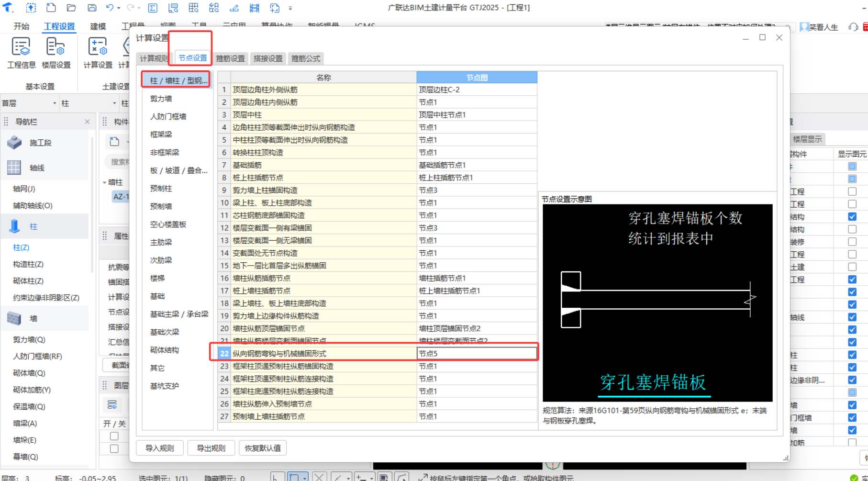The width and height of the screenshot is (868, 481).
Task: Click the headset support icon at top right
Action: coord(853,27)
